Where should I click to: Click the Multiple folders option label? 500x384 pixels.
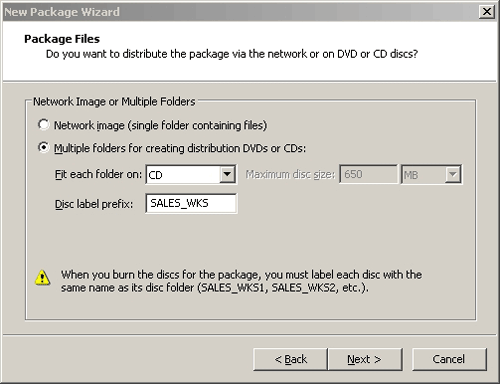180,148
